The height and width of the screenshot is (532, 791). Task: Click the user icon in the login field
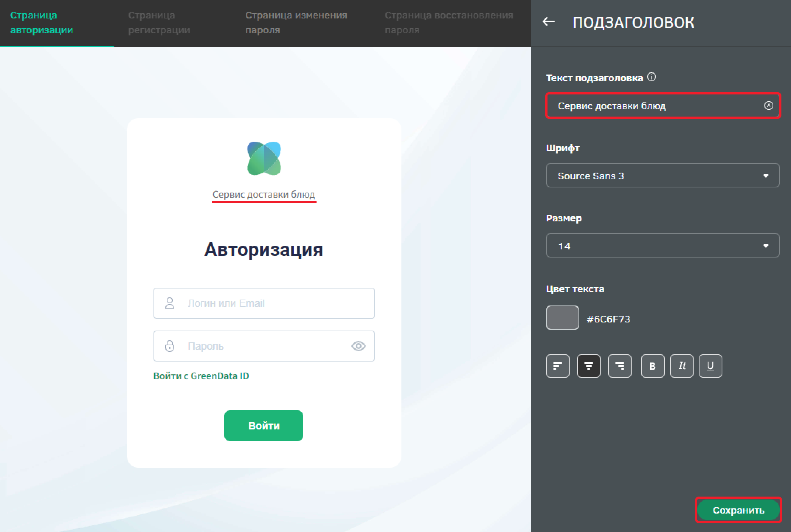[x=170, y=303]
